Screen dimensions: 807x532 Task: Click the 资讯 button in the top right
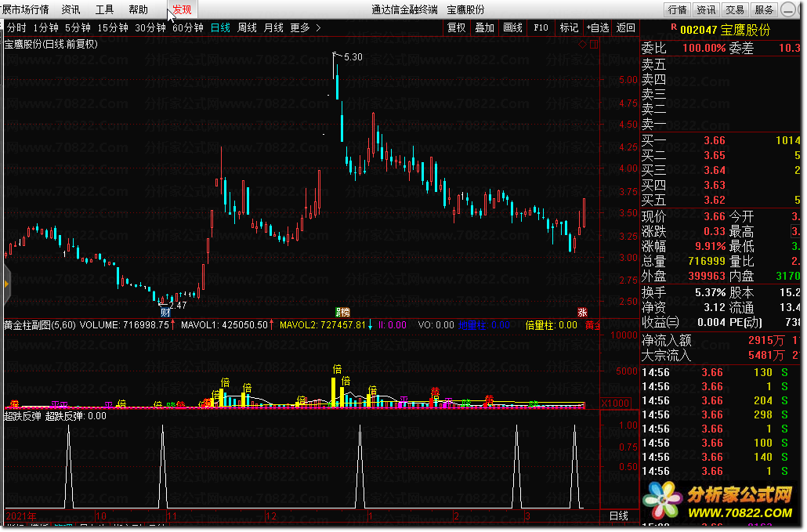pyautogui.click(x=706, y=9)
